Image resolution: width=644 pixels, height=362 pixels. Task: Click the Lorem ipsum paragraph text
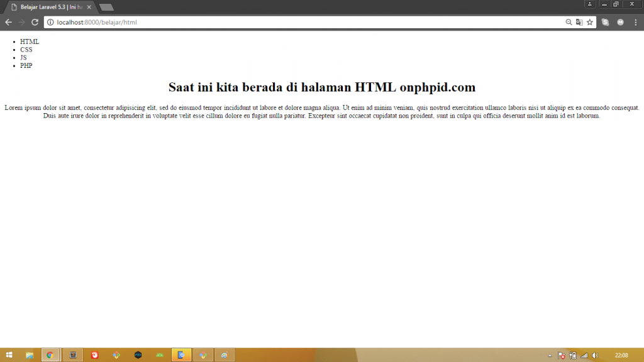click(x=322, y=112)
